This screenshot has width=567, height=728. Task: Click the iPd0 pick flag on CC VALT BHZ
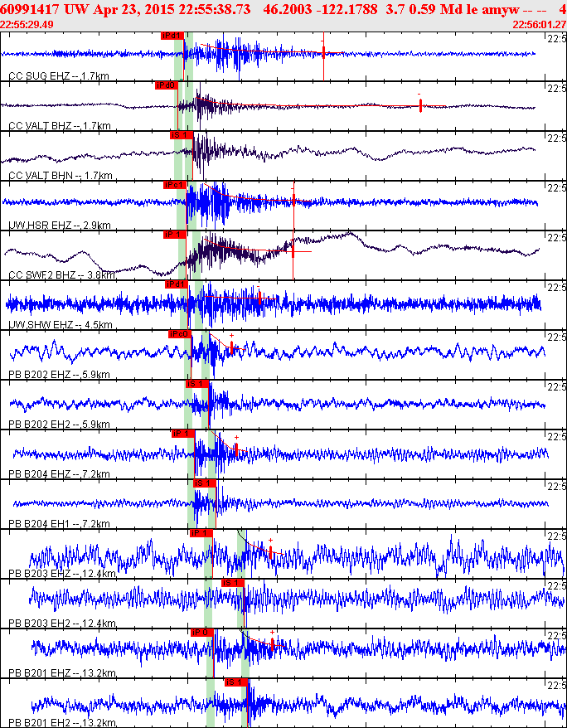[x=167, y=85]
